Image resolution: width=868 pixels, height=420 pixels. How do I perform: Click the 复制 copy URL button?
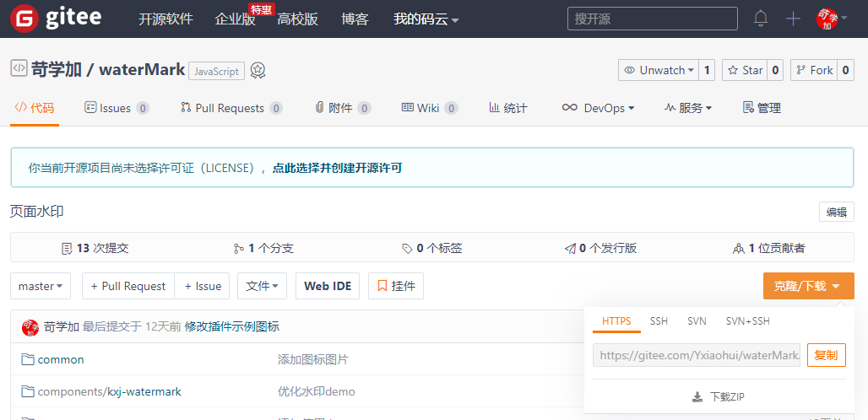[827, 355]
